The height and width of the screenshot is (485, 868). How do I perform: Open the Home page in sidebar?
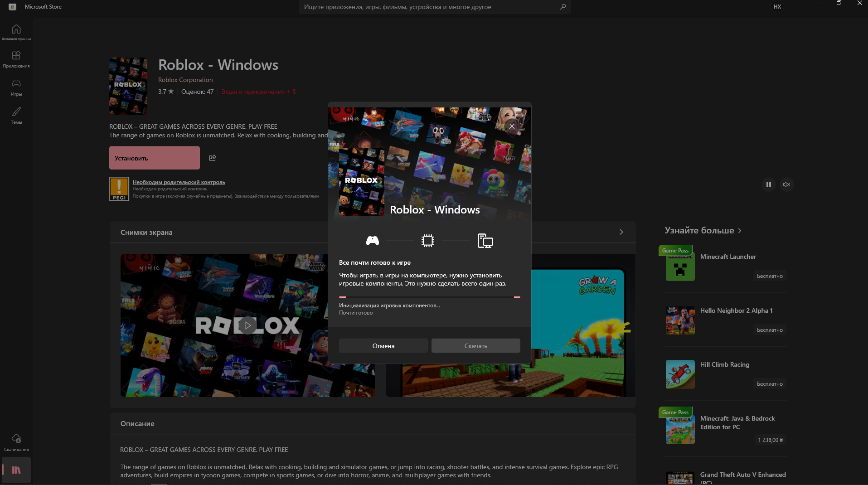[x=16, y=32]
